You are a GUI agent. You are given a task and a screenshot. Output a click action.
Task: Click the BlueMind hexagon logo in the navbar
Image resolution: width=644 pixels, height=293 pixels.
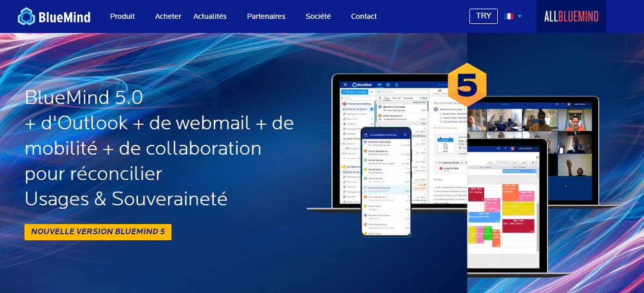[x=26, y=16]
